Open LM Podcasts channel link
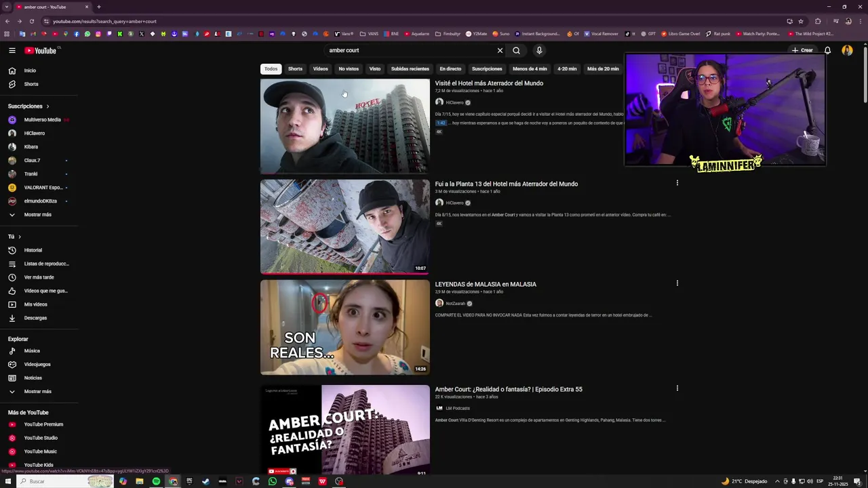Screen dimensions: 868x488 pyautogui.click(x=458, y=408)
